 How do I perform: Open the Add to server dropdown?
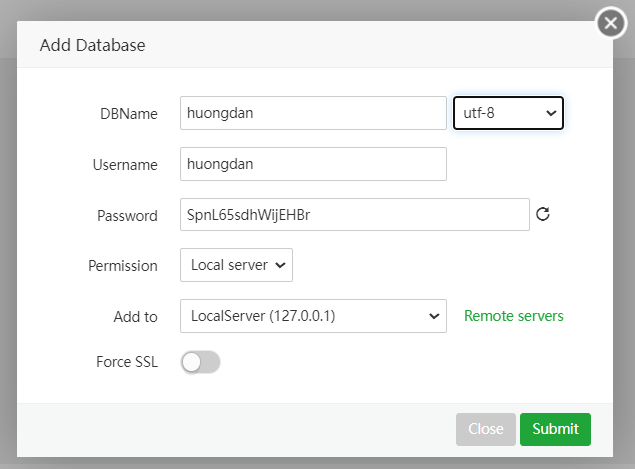pos(312,316)
